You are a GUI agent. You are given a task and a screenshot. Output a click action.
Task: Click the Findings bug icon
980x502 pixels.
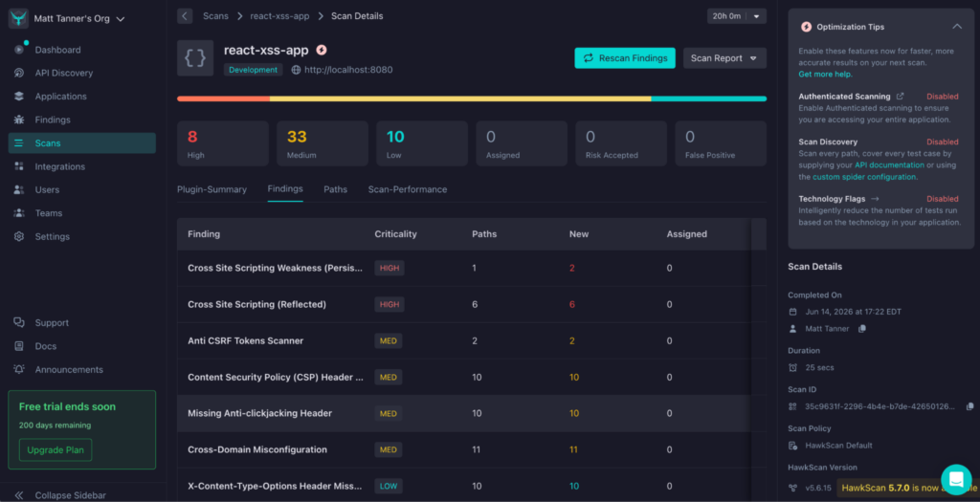tap(19, 120)
